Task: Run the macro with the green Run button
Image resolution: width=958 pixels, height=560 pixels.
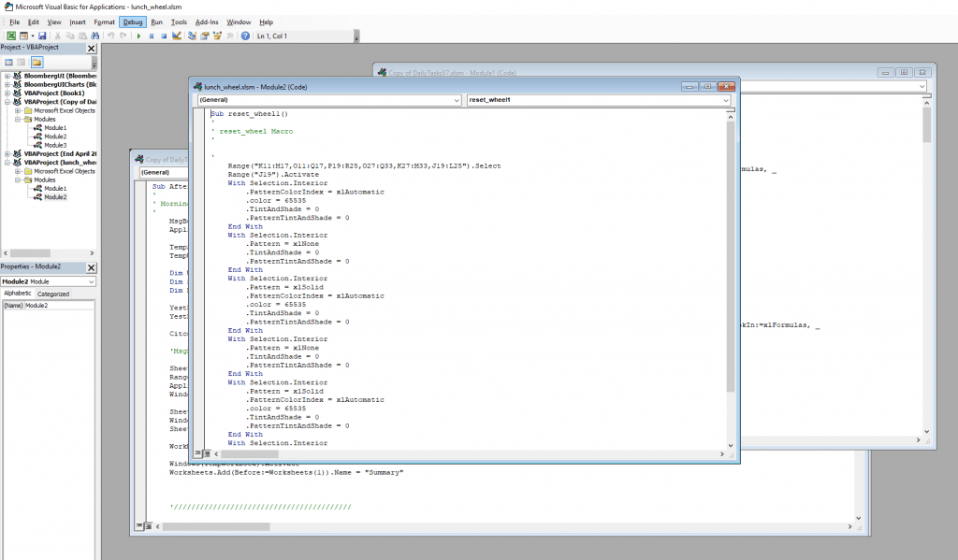Action: pyautogui.click(x=140, y=35)
